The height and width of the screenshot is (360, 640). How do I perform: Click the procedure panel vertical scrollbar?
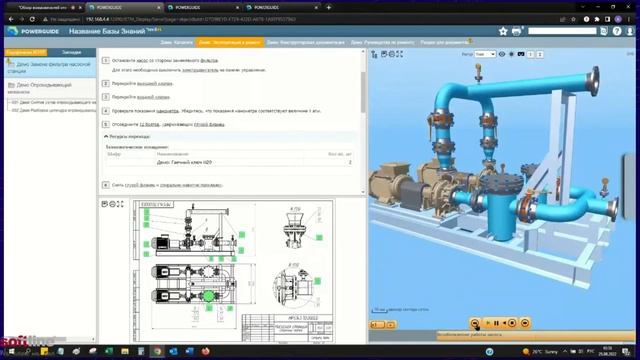pos(363,92)
